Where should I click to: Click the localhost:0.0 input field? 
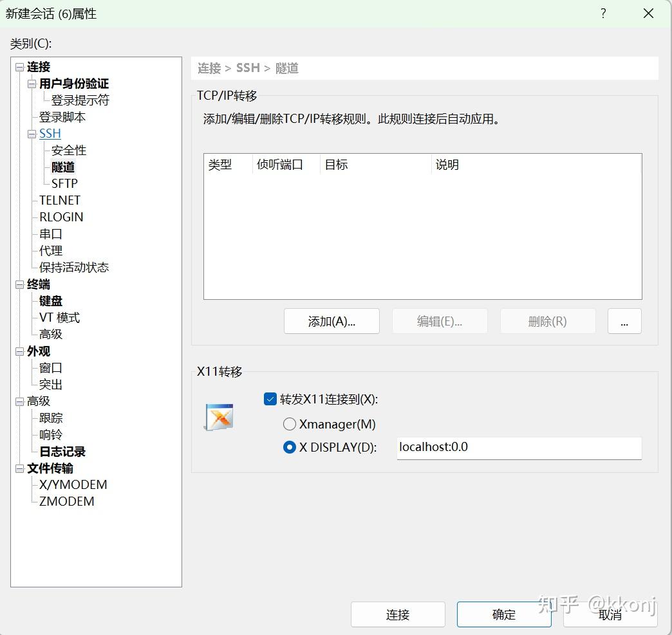point(519,447)
